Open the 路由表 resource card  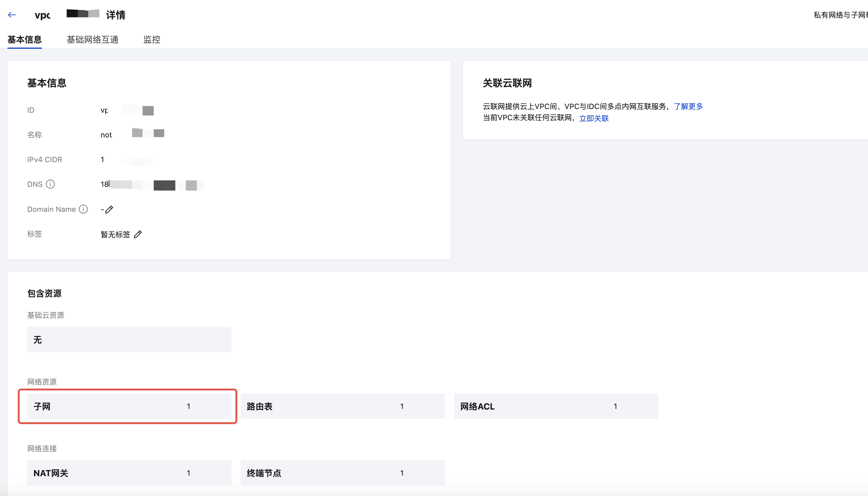342,406
